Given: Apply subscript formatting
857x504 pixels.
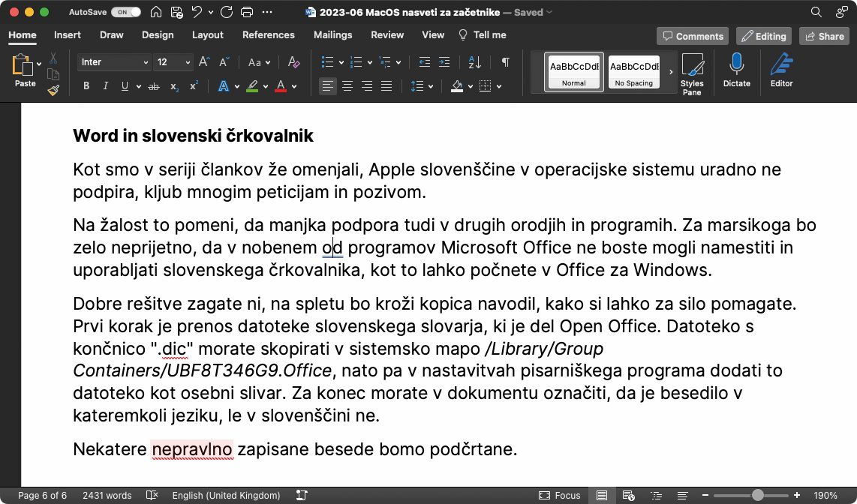Looking at the screenshot, I should pyautogui.click(x=174, y=86).
